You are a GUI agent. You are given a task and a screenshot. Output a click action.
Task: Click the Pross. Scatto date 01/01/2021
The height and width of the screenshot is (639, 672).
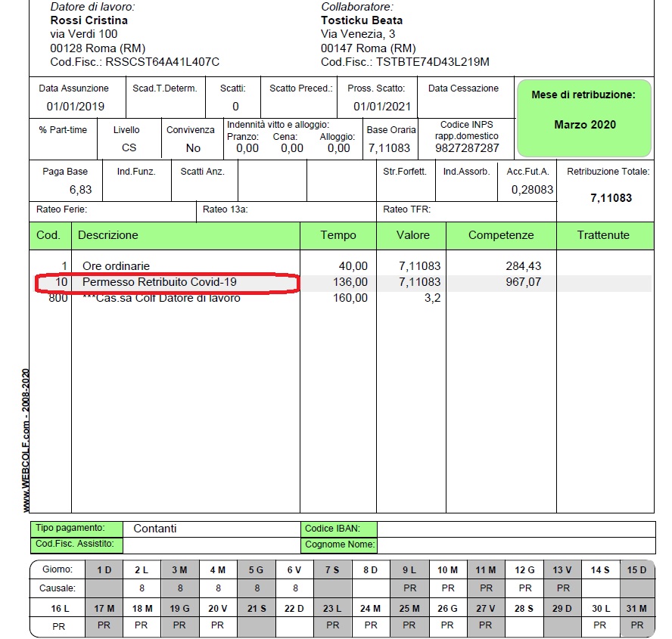click(x=382, y=107)
